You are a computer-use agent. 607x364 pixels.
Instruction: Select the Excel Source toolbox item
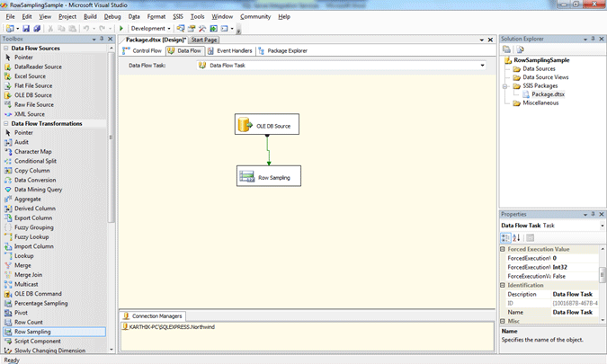coord(30,76)
